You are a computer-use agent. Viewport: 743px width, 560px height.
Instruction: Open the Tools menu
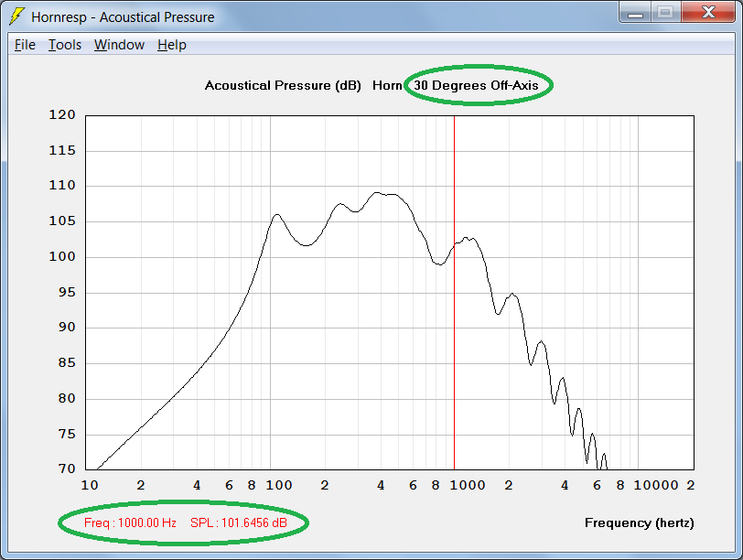click(65, 45)
